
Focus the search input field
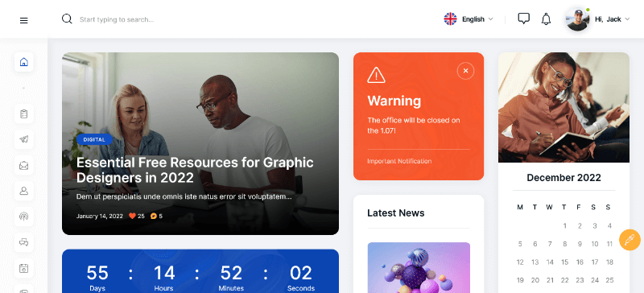(x=117, y=19)
